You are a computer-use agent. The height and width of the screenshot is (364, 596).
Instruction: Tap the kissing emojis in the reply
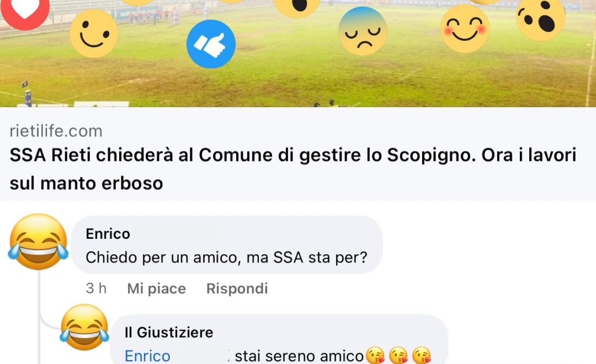click(398, 356)
